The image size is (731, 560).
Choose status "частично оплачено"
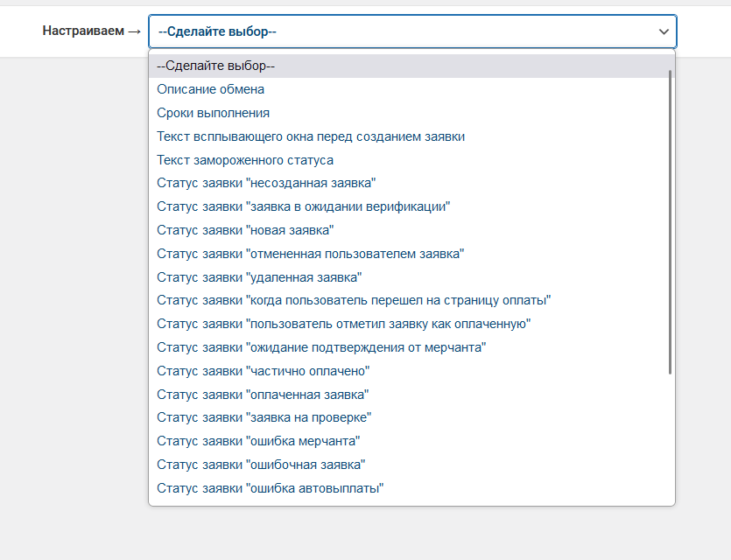264,371
